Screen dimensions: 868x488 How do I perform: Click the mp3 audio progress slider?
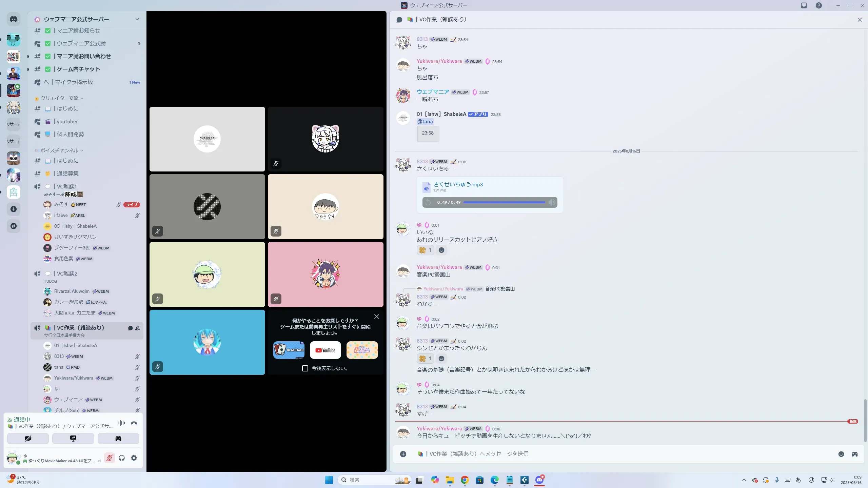point(504,202)
